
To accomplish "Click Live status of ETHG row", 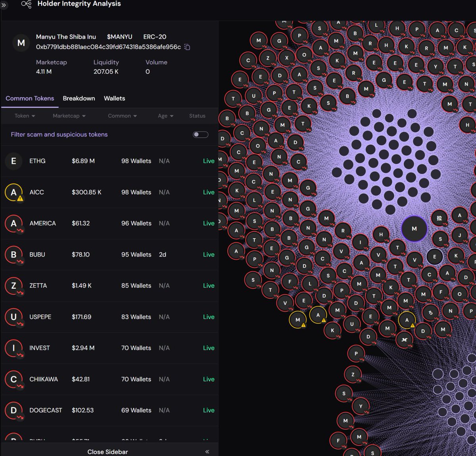I will tap(209, 161).
